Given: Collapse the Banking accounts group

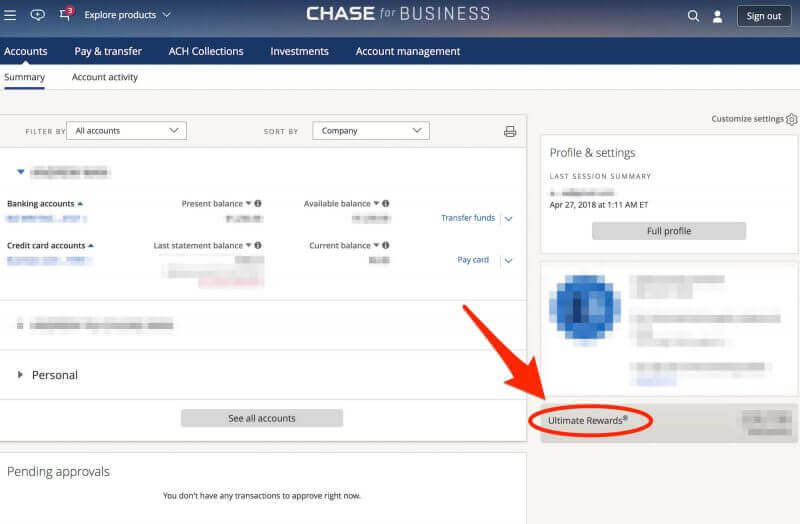Looking at the screenshot, I should coord(80,204).
